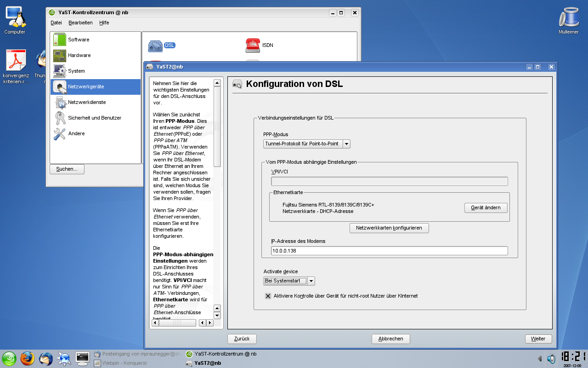Open the Andere category with tools icon
This screenshot has width=588, height=368.
click(x=60, y=133)
